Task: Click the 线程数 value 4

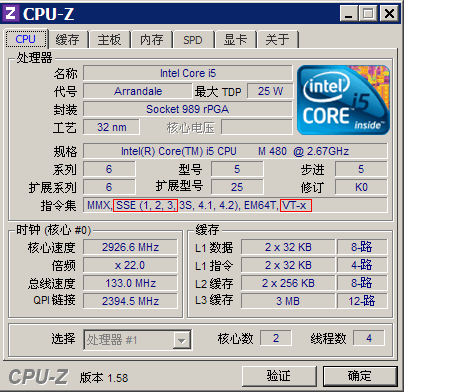Action: 369,338
